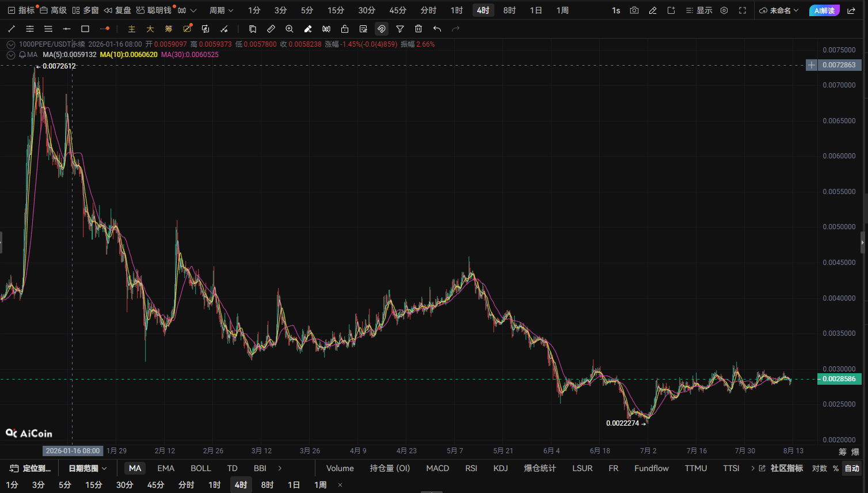Click the gold 主 icon

132,29
